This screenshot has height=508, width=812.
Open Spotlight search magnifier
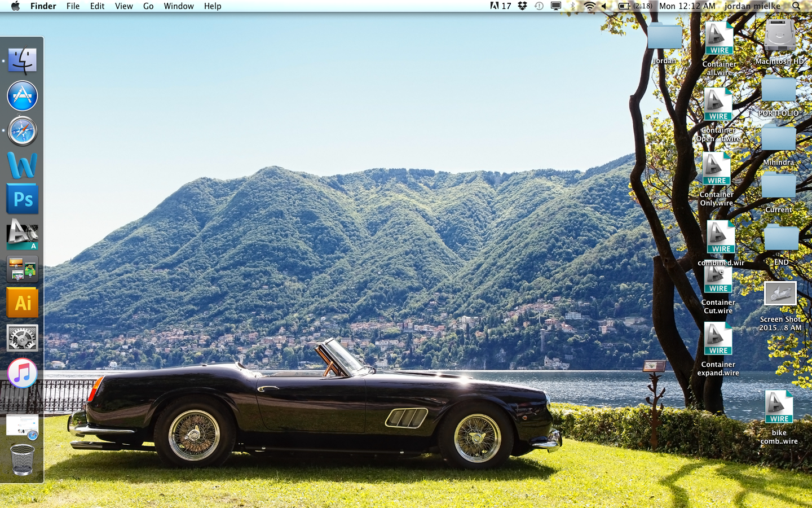coord(796,6)
